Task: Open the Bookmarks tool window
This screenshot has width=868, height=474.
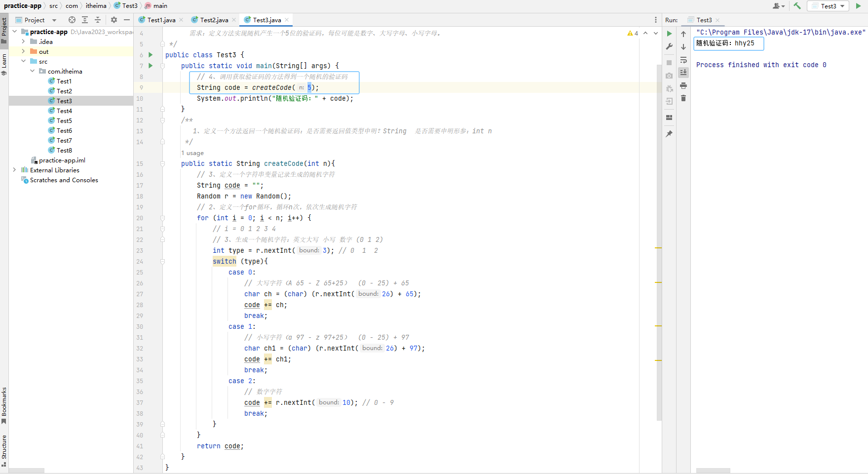Action: coord(4,405)
